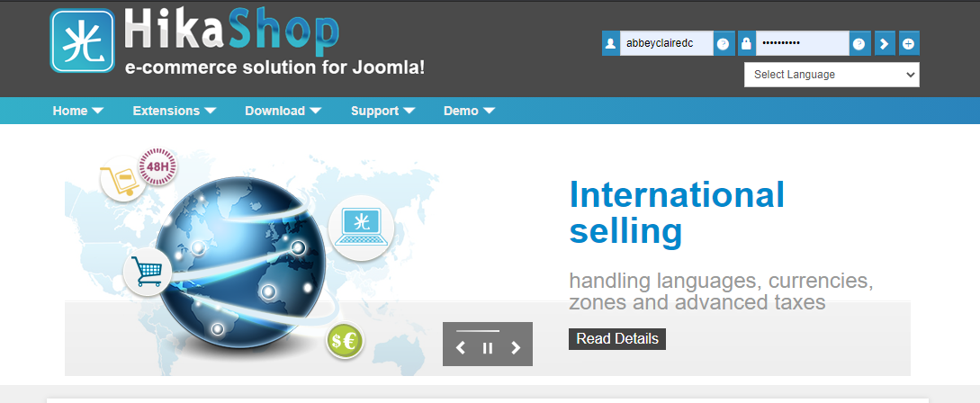Open the Select Language dropdown

(832, 75)
